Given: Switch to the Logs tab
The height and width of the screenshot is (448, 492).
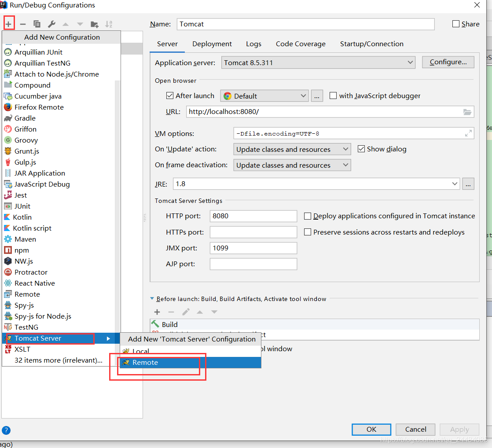Looking at the screenshot, I should pyautogui.click(x=253, y=44).
